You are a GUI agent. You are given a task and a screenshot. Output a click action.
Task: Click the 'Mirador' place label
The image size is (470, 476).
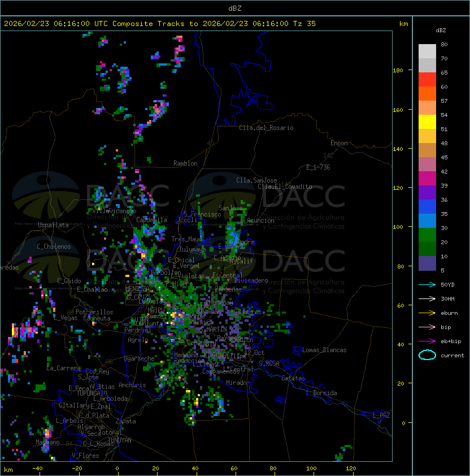pyautogui.click(x=238, y=383)
